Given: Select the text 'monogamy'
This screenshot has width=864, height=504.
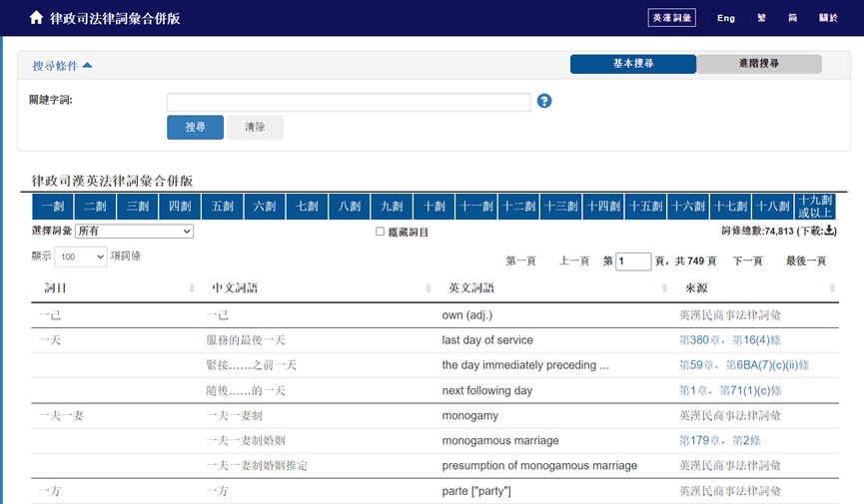Looking at the screenshot, I should [470, 416].
